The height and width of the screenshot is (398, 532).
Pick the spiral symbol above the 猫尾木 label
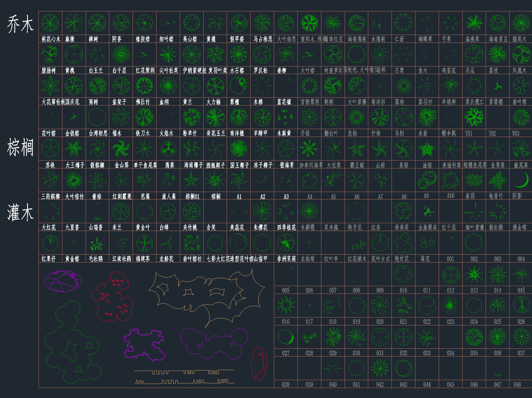521,23
